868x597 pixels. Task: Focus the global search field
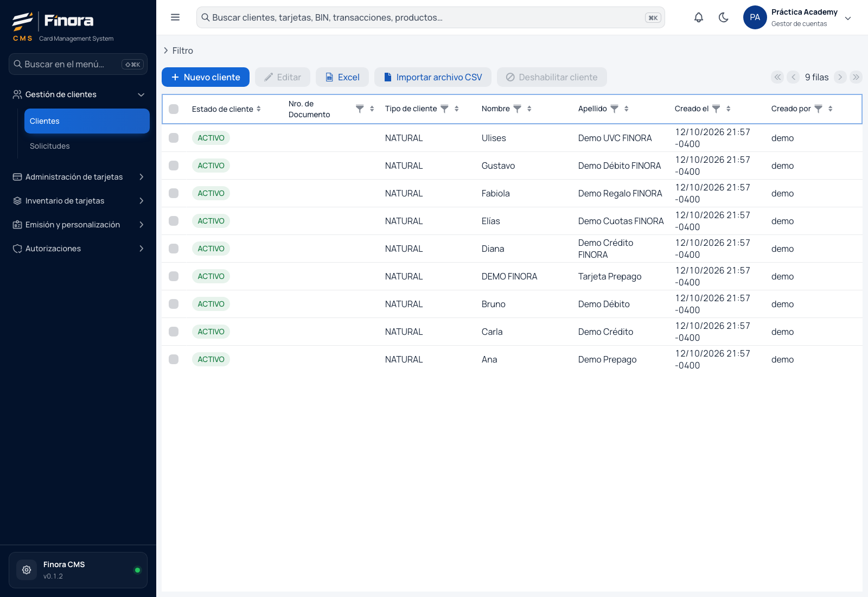tap(431, 17)
